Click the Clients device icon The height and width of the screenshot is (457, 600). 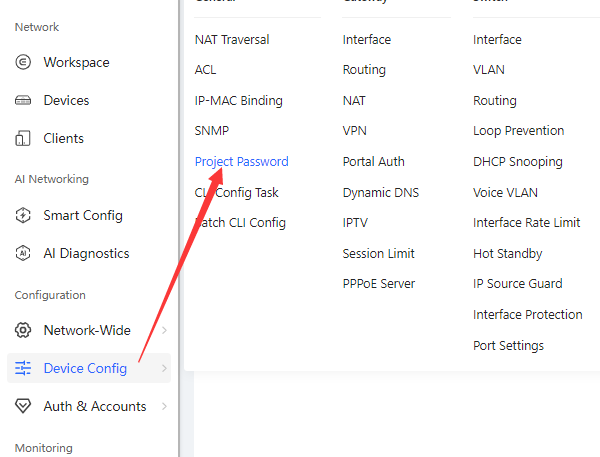(23, 138)
